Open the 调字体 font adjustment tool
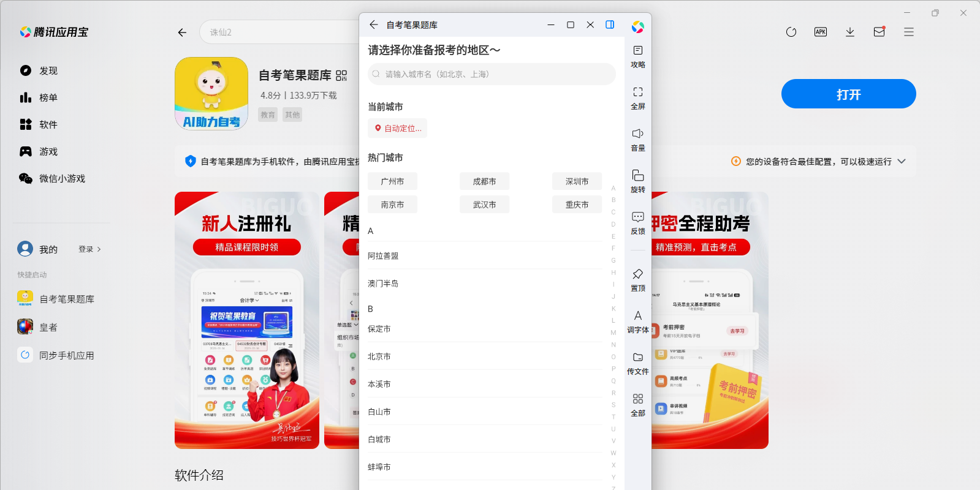This screenshot has width=980, height=490. (637, 322)
